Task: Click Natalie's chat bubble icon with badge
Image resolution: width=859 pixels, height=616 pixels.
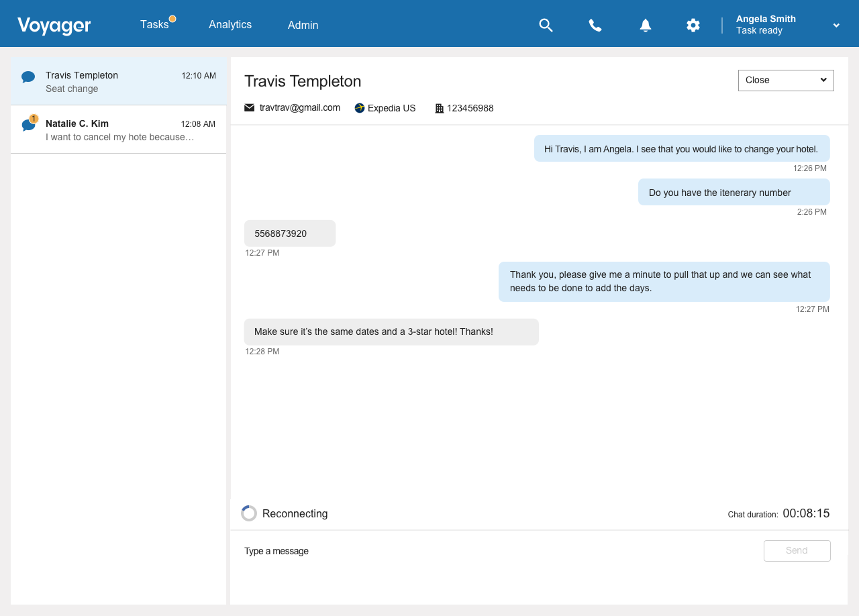Action: [x=28, y=125]
